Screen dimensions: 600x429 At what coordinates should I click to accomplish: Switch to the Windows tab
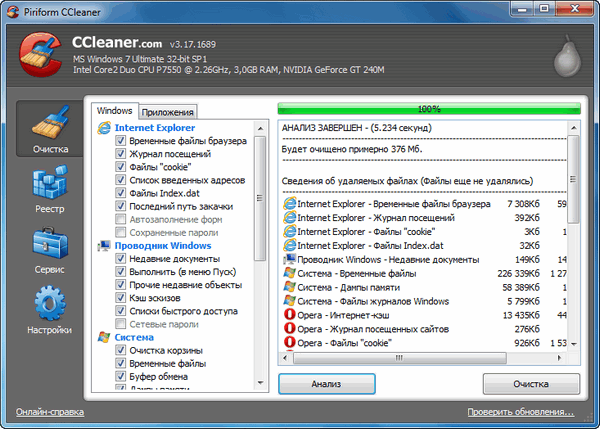pyautogui.click(x=113, y=111)
